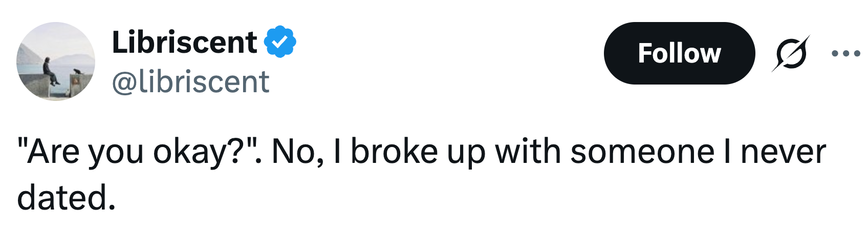Screen dimensions: 868x250
Task: Open the three-dot more options menu
Action: (x=845, y=53)
